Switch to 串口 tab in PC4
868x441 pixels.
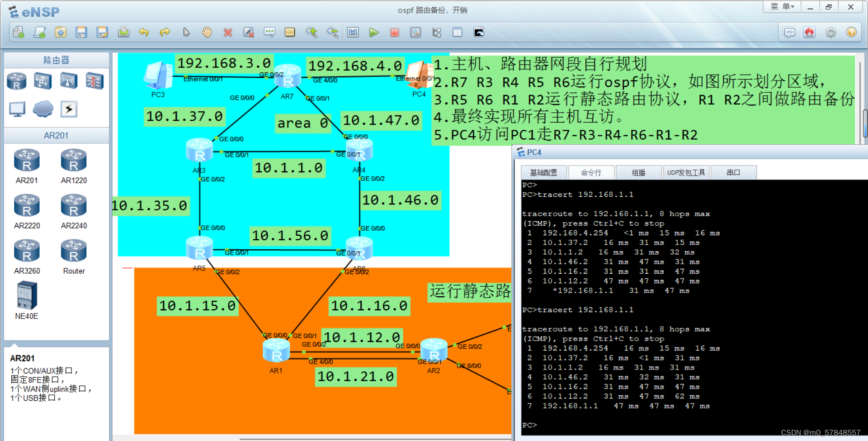coord(733,173)
